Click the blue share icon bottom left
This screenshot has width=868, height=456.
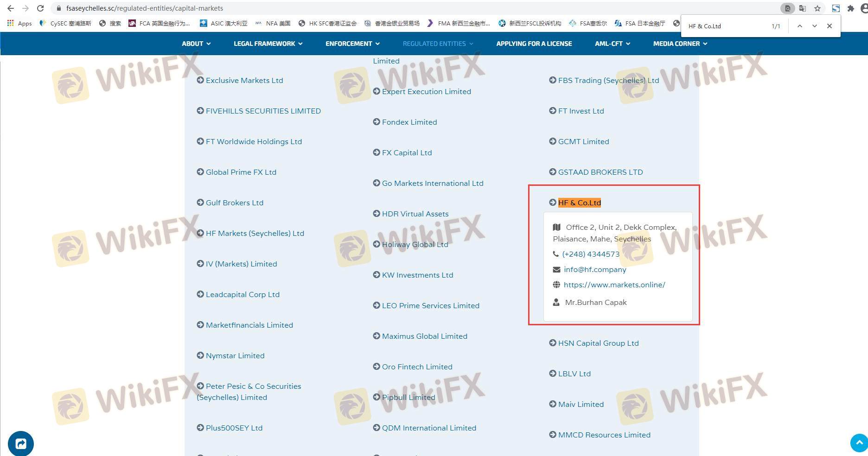point(21,443)
